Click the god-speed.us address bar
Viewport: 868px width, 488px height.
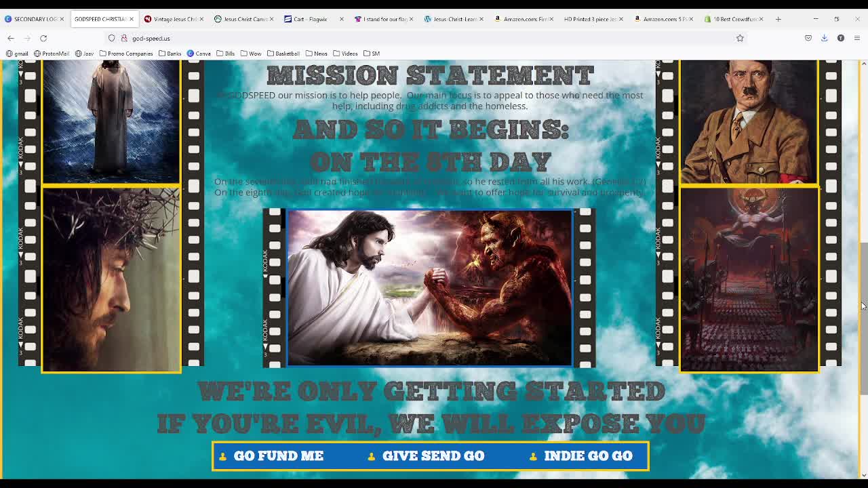[x=427, y=38]
